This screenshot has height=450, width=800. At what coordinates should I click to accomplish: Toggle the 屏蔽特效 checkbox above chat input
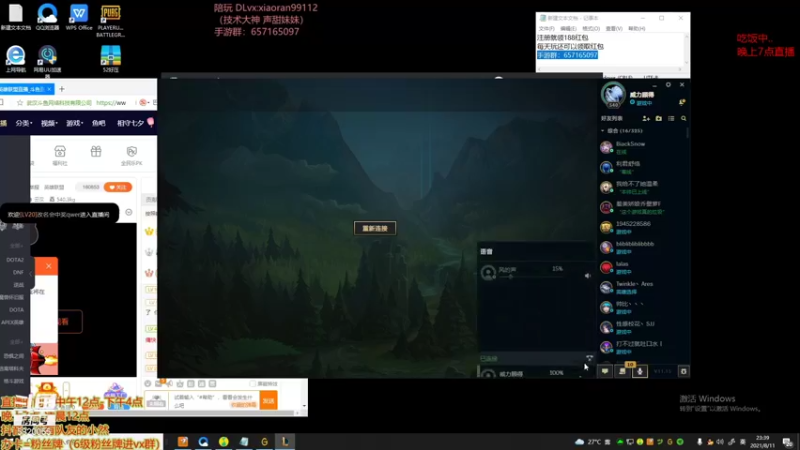click(253, 384)
